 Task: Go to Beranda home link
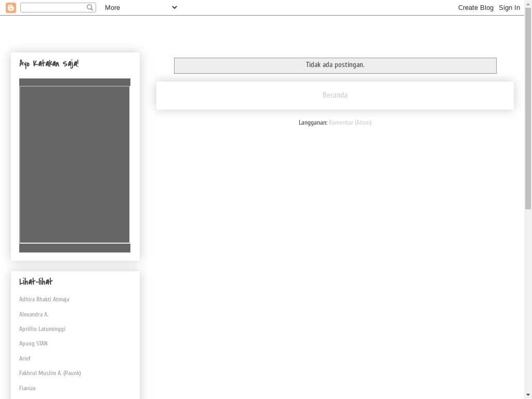(335, 96)
